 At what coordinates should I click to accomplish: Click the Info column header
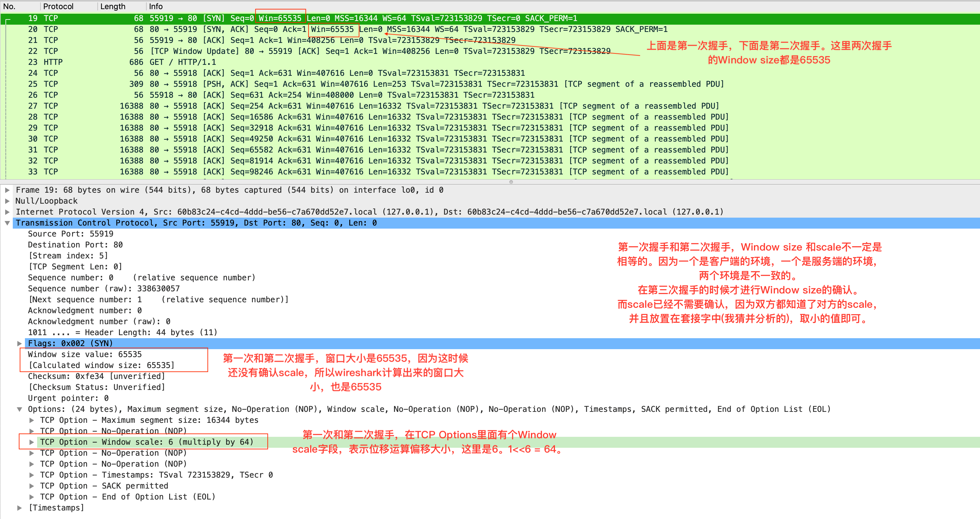pos(155,6)
